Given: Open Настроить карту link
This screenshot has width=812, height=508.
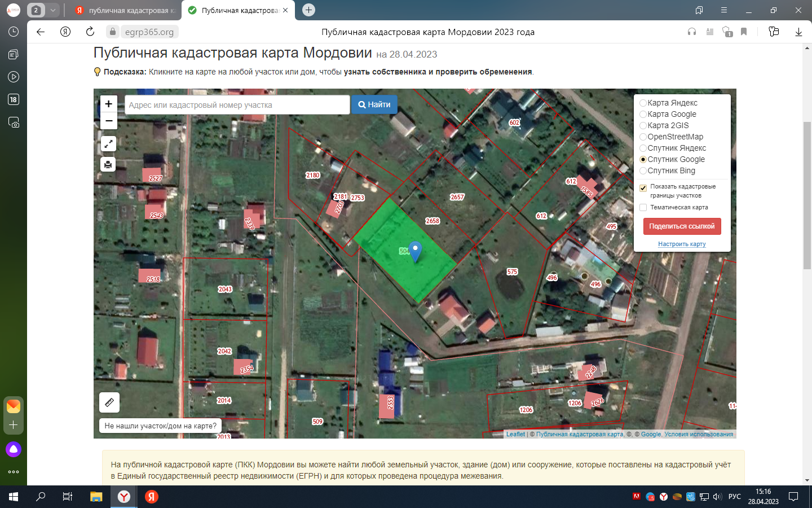Looking at the screenshot, I should click(682, 244).
